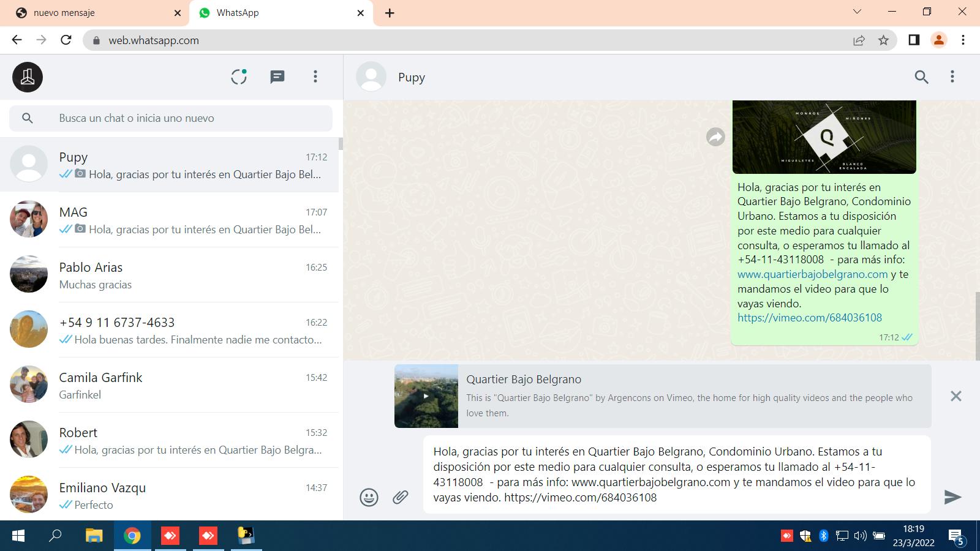Click Pupy contact avatar in chat header
Viewport: 980px width, 551px height.
tap(371, 77)
